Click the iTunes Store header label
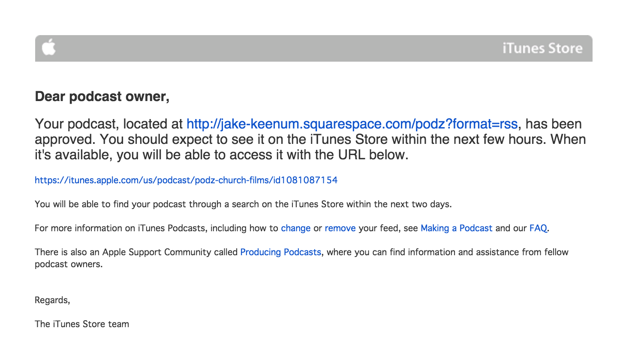Screen dimensions: 632x364 tap(542, 48)
